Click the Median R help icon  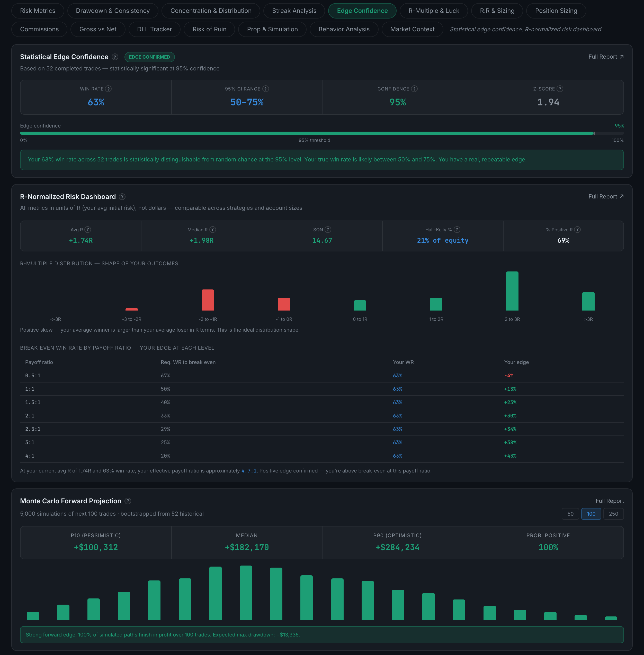212,230
